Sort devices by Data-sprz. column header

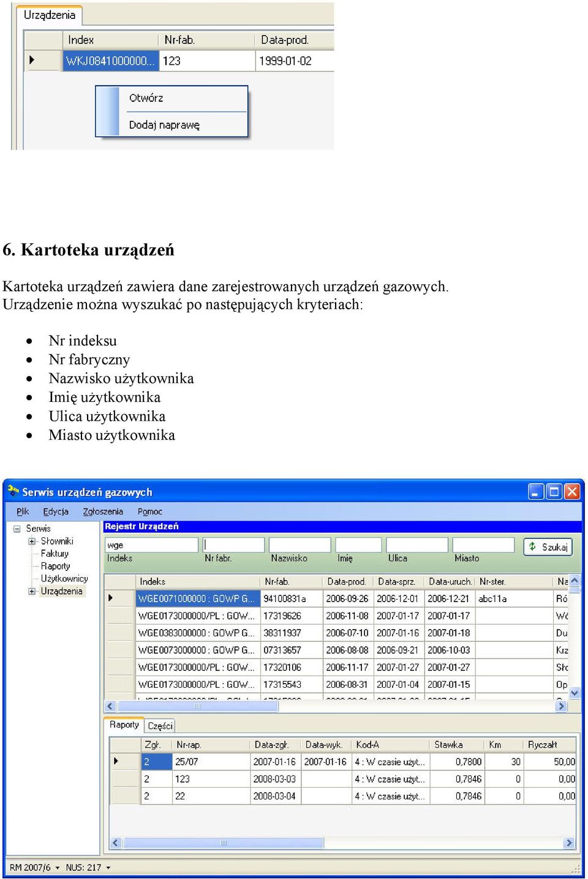click(x=399, y=582)
